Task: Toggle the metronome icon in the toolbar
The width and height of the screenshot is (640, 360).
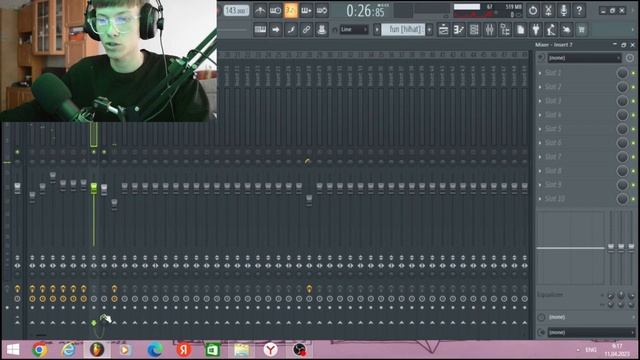Action: (x=260, y=11)
